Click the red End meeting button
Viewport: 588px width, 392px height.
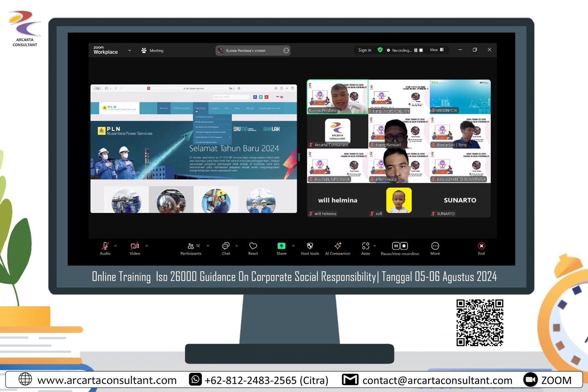pos(481,246)
